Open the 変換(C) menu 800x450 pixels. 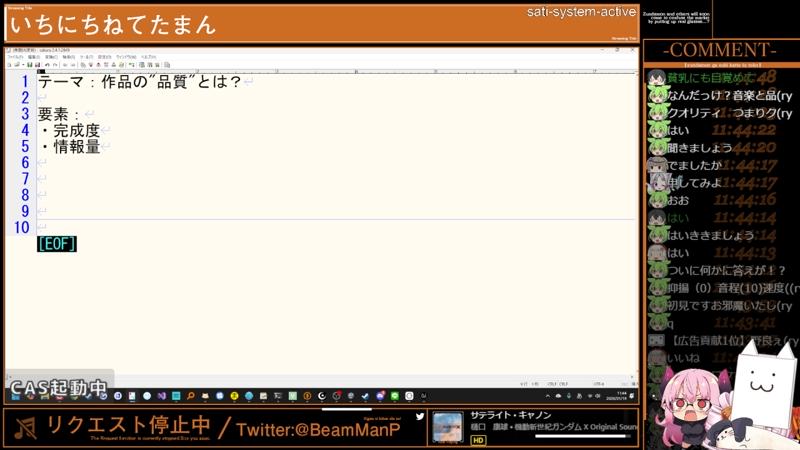(51, 57)
